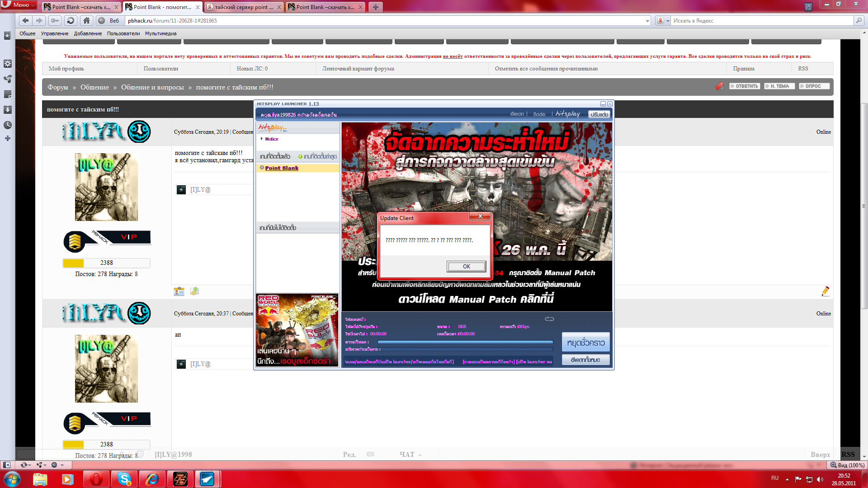This screenshot has height=488, width=868.
Task: Click the profile card icon under first post
Action: tap(179, 291)
